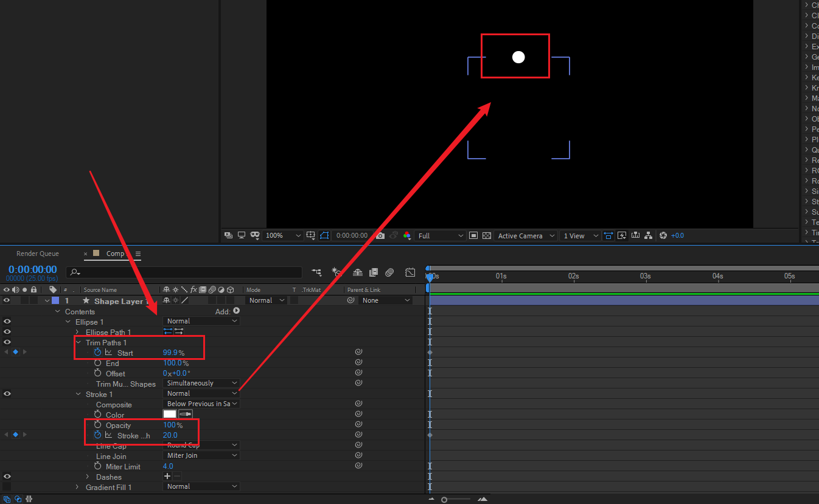Enable visibility of Gradient Fill 1

click(x=7, y=486)
